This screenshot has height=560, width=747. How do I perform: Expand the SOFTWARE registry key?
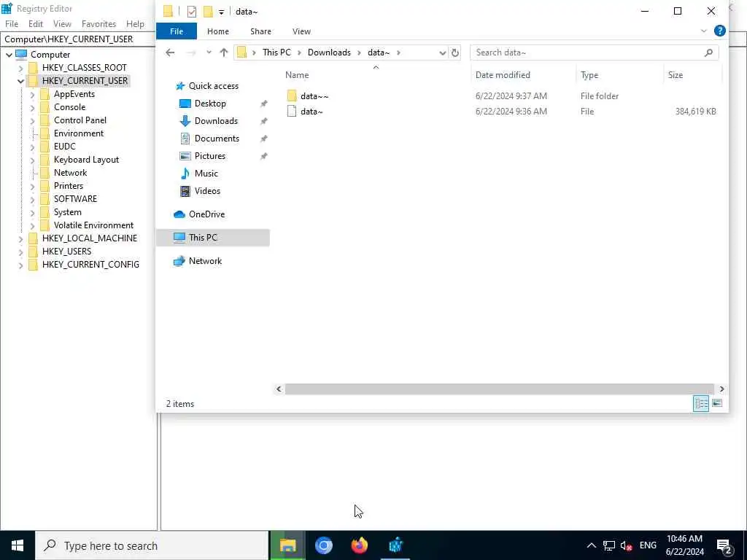point(32,199)
